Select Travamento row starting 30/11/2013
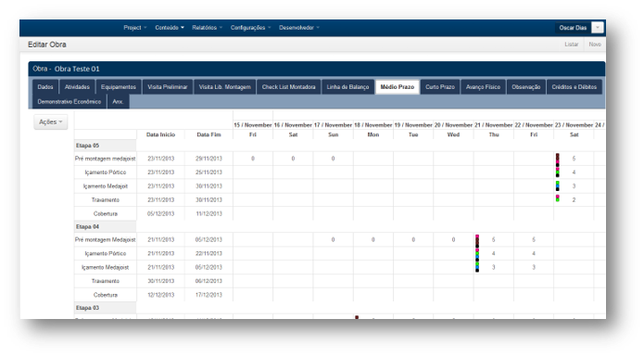The width and height of the screenshot is (644, 357). tap(105, 281)
